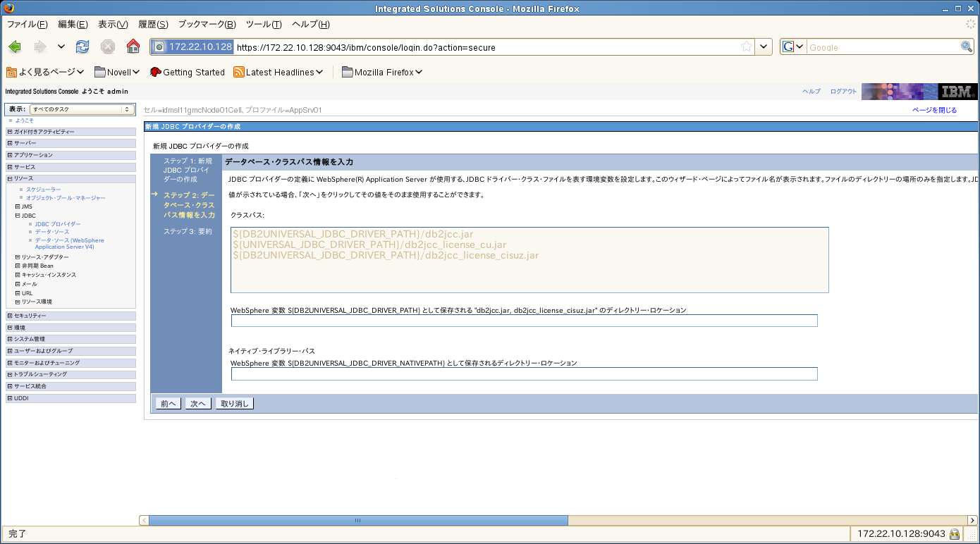Click the ページを閉じる link
980x544 pixels.
[935, 110]
